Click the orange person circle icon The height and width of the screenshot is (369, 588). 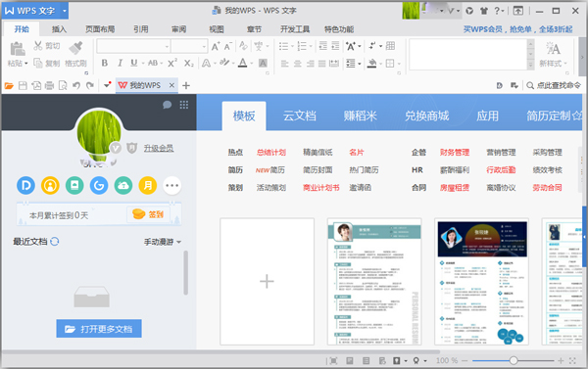pos(50,185)
